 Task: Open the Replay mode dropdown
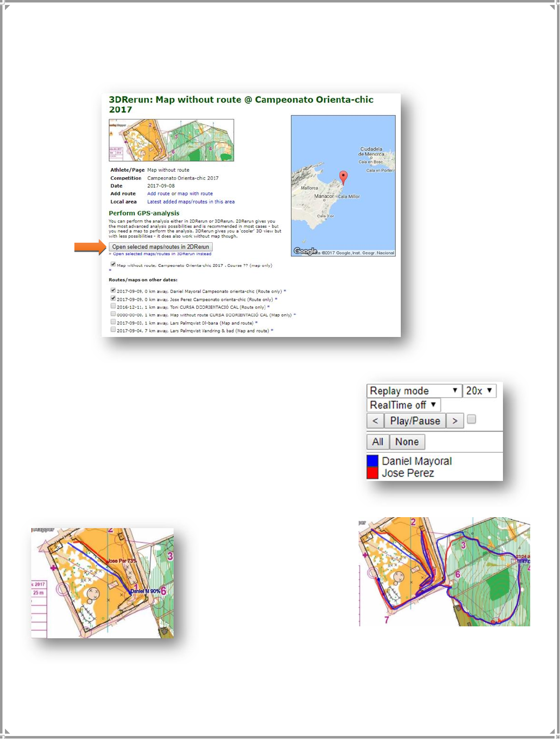click(414, 391)
